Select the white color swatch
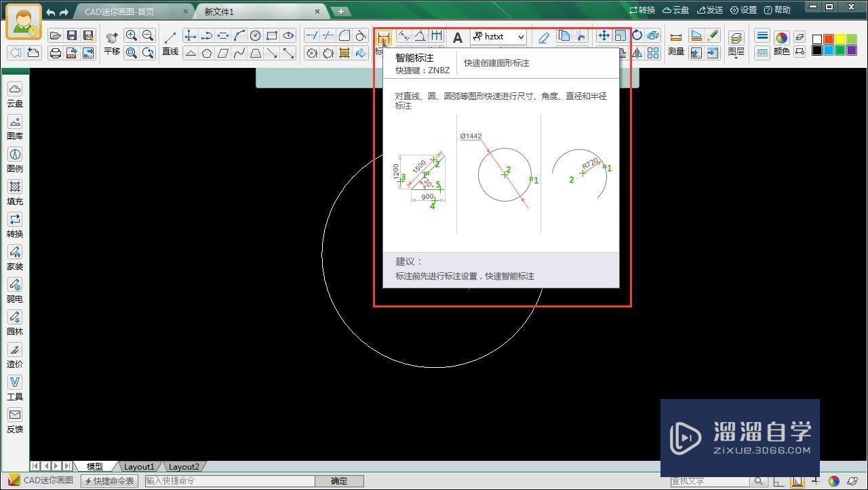 (817, 39)
